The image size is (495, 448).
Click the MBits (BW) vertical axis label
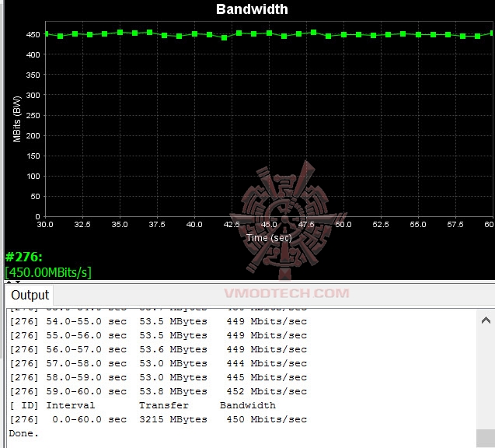click(17, 119)
